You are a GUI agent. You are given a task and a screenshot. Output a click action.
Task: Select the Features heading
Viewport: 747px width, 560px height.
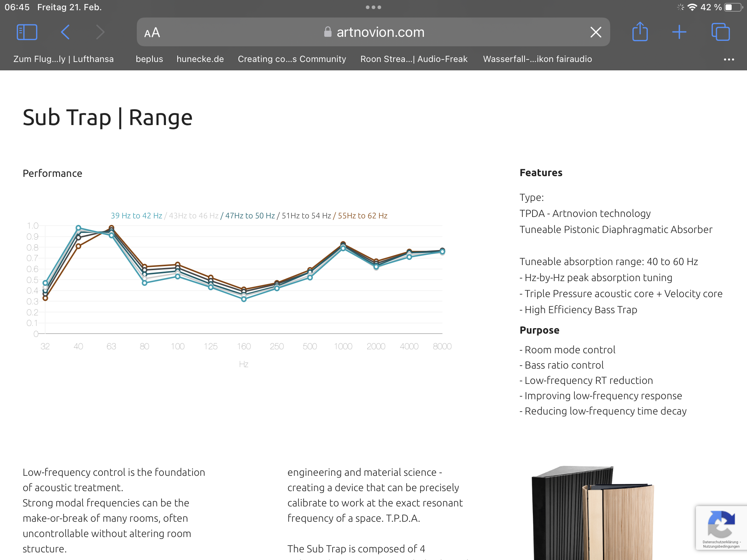tap(541, 173)
